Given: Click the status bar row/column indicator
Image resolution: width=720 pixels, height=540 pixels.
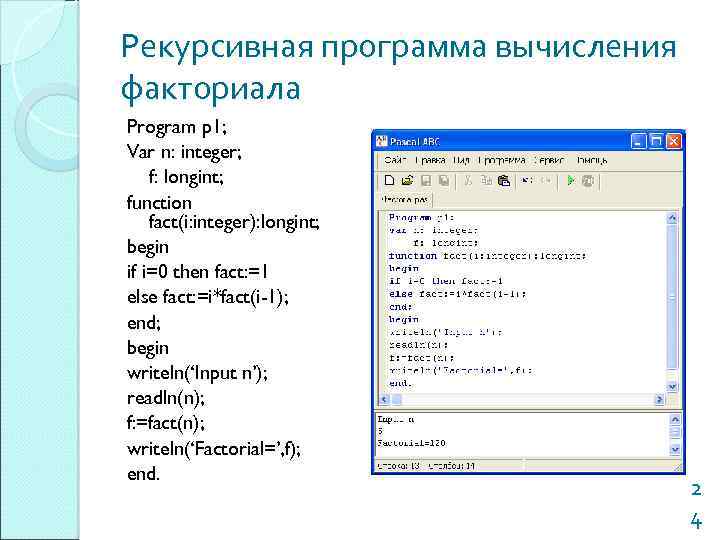Looking at the screenshot, I should pyautogui.click(x=426, y=466).
